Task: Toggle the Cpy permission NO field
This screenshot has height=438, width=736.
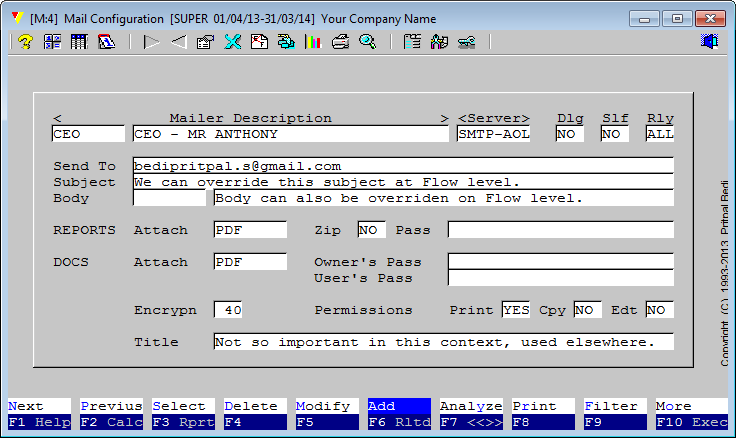Action: (x=587, y=310)
